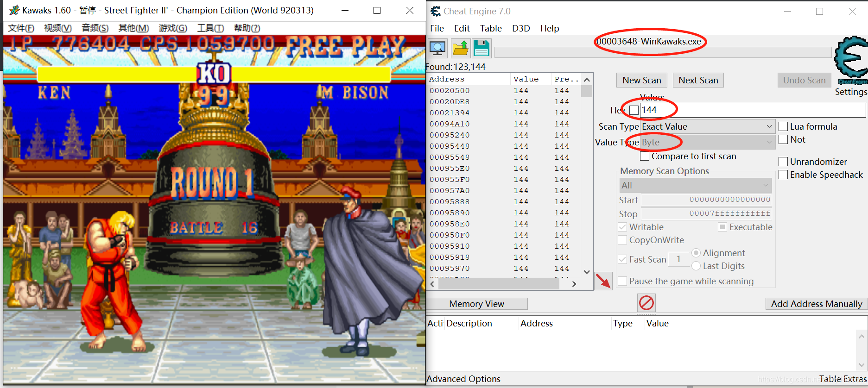Open the Scan Type dropdown
868x388 pixels.
pyautogui.click(x=708, y=126)
